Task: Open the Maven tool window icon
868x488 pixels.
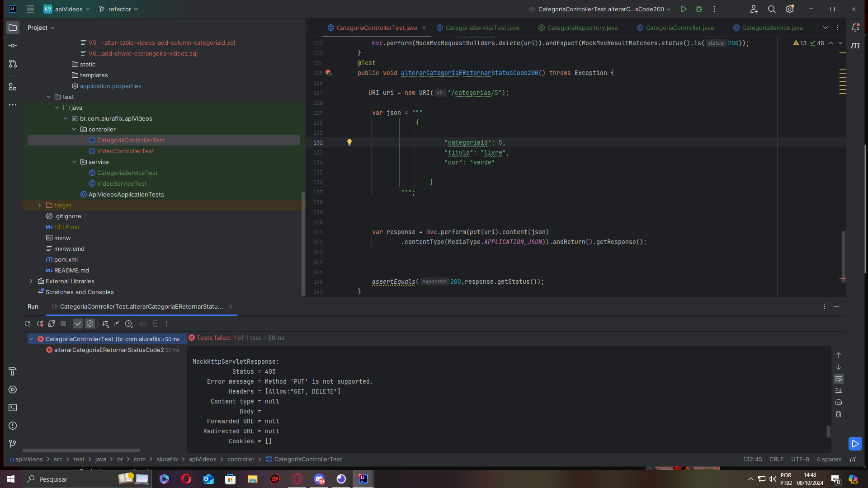Action: [855, 46]
